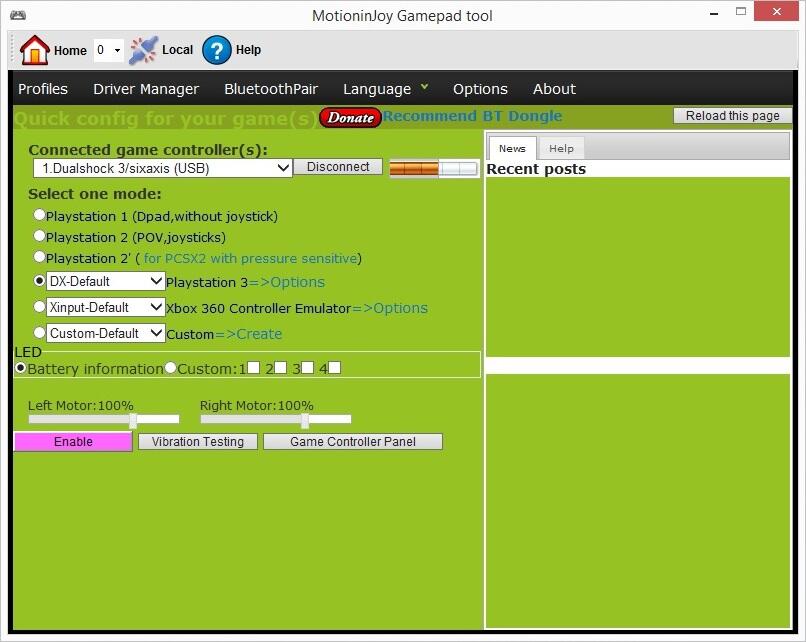Click the Custom Create link
This screenshot has width=806, height=642.
point(248,334)
